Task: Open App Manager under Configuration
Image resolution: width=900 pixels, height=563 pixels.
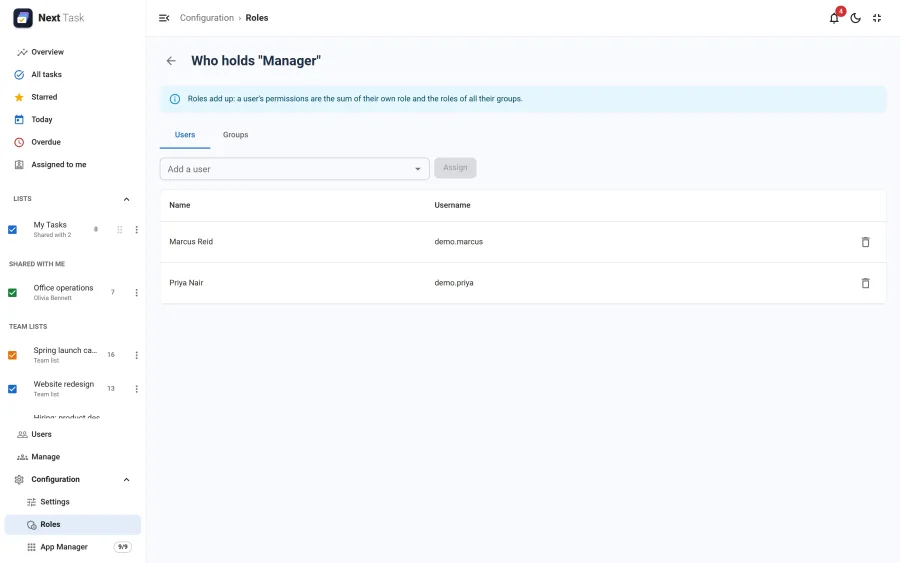Action: point(72,547)
